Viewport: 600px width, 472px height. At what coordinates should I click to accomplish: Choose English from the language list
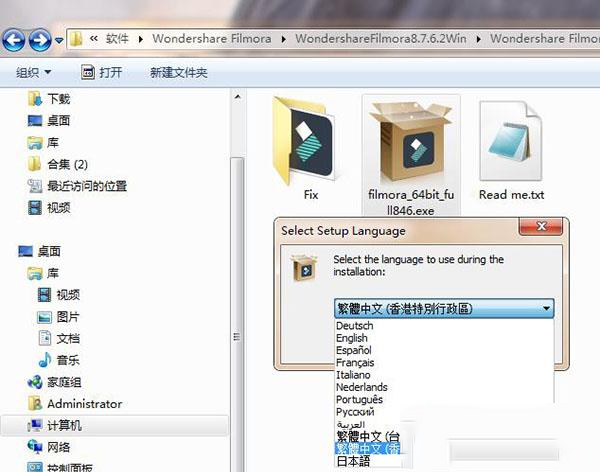[x=352, y=338]
